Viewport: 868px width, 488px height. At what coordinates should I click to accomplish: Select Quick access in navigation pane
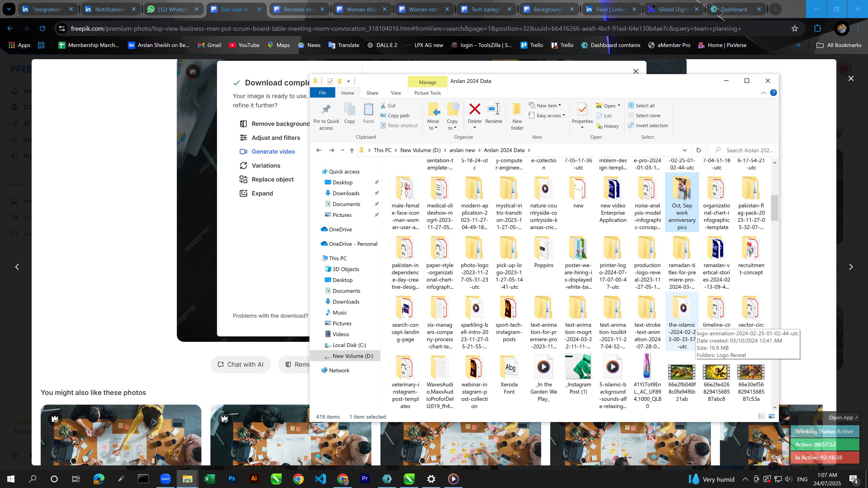344,171
